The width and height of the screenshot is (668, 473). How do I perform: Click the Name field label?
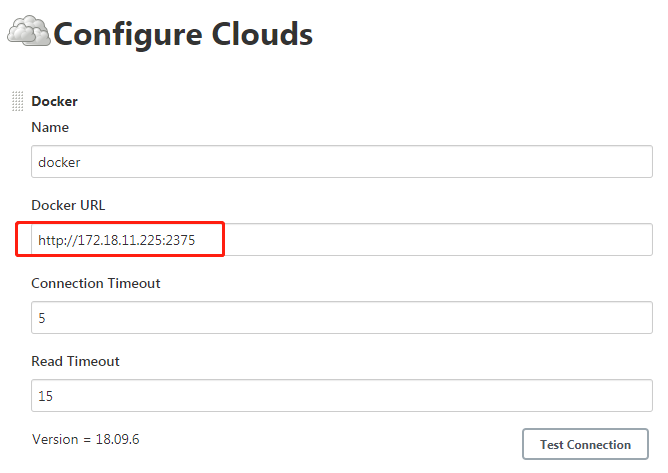pyautogui.click(x=50, y=127)
